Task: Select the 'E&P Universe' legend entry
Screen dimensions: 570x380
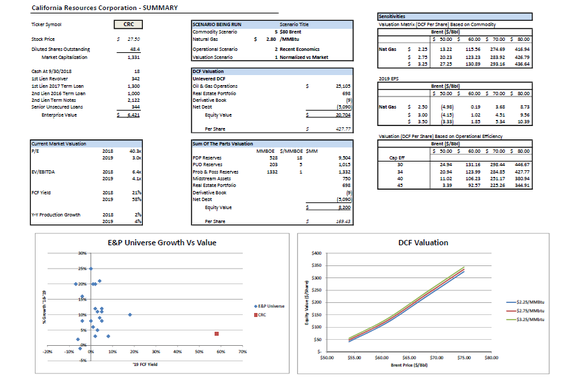Action: coord(269,306)
